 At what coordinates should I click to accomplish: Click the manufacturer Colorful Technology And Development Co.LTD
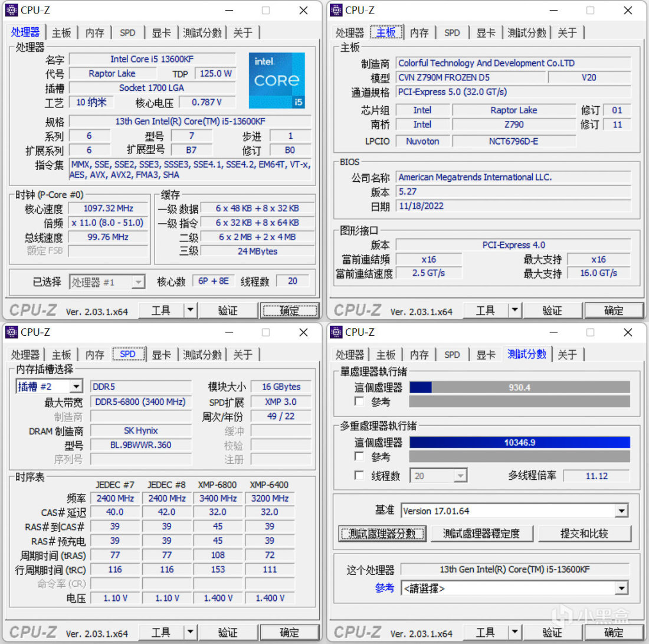pyautogui.click(x=513, y=63)
